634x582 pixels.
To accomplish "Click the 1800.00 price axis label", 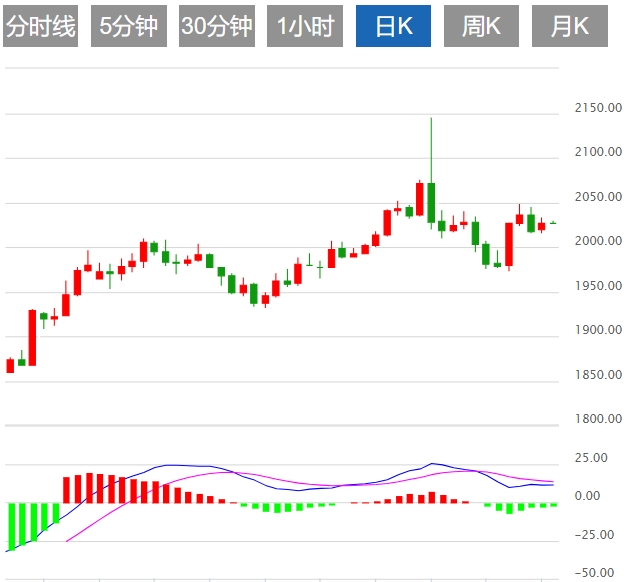I will click(x=598, y=418).
